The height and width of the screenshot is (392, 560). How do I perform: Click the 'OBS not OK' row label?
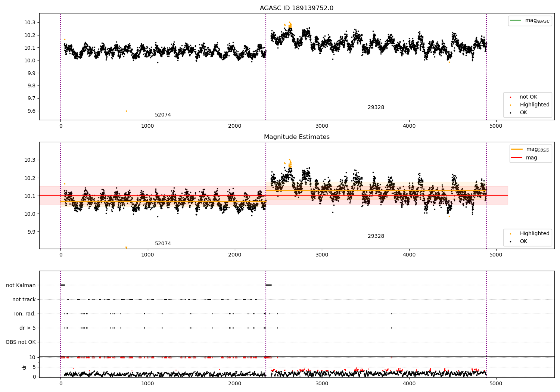coord(21,342)
